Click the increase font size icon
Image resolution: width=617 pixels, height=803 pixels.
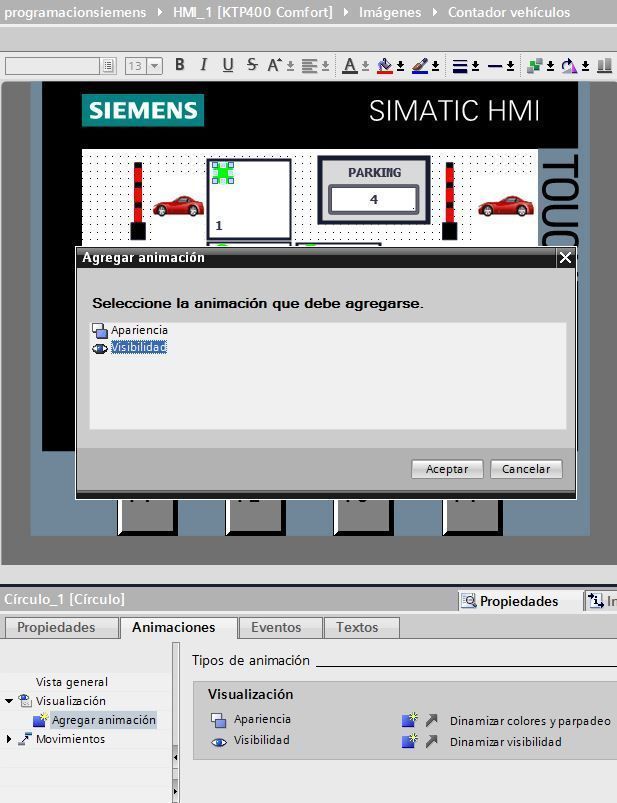tap(274, 66)
